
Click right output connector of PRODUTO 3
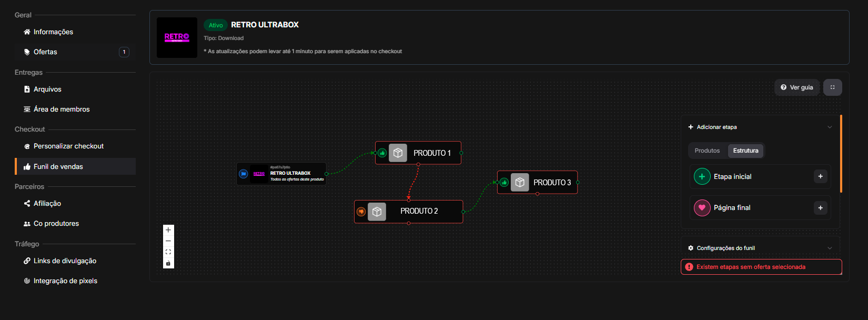(578, 183)
